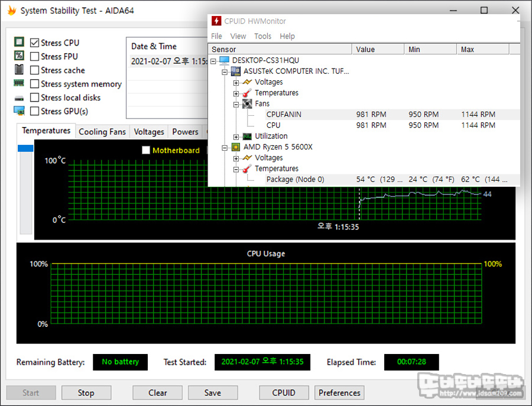Click the Temperatures thermometer icon under ASUSTeK
This screenshot has width=532, height=406.
[247, 93]
